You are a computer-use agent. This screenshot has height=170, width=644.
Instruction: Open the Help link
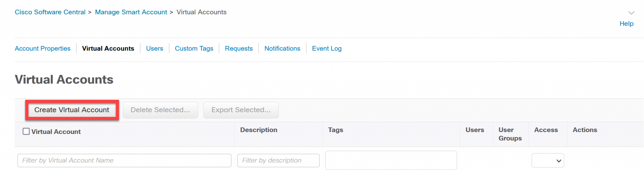coord(626,24)
